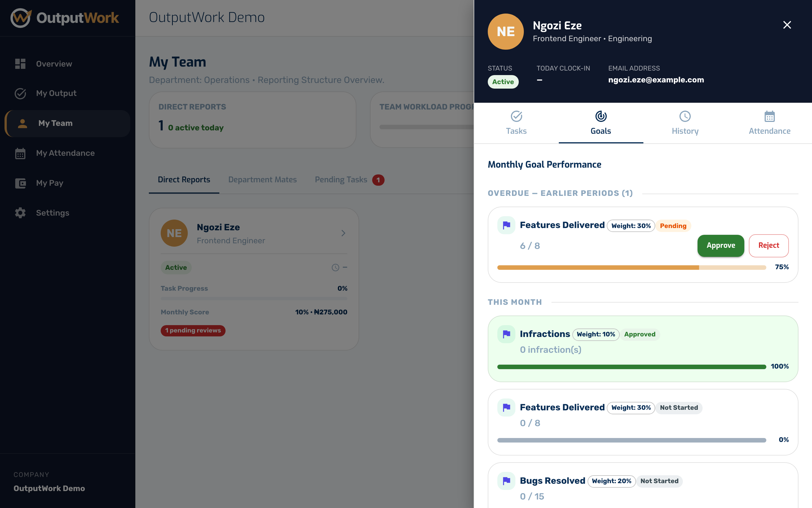Click the Approved status badge
The image size is (812, 508).
(x=639, y=334)
